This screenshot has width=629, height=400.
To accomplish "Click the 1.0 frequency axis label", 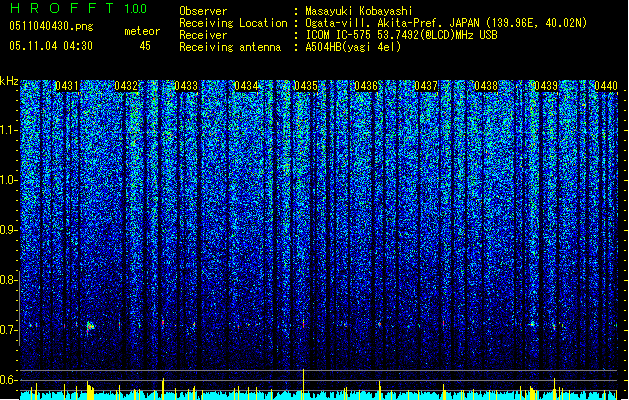I will click(x=8, y=180).
